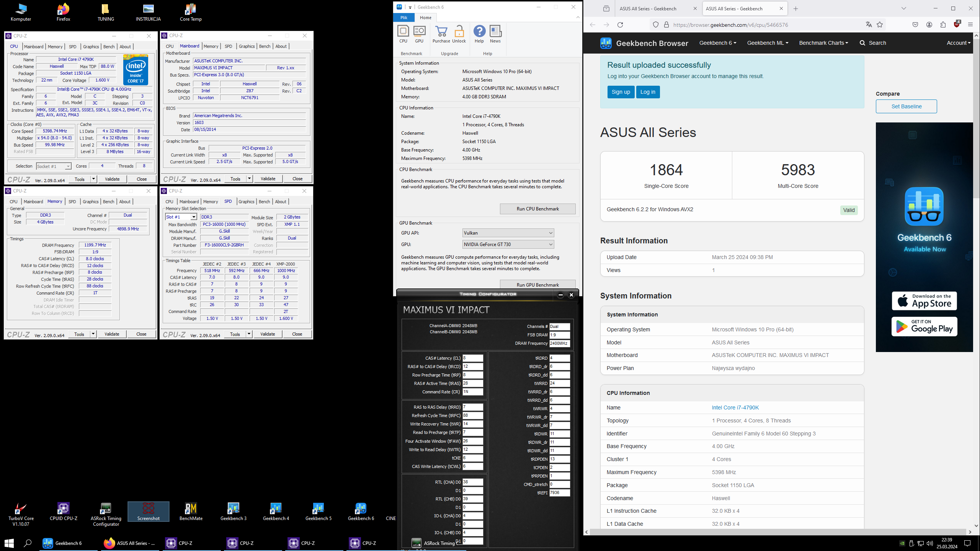980x551 pixels.
Task: Click the Set Baseline button
Action: [906, 106]
